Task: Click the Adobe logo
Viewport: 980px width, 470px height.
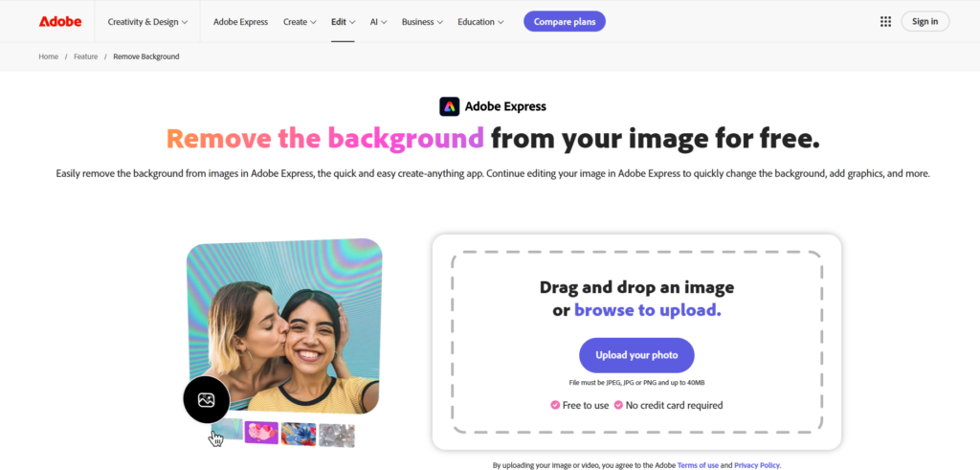Action: click(60, 21)
